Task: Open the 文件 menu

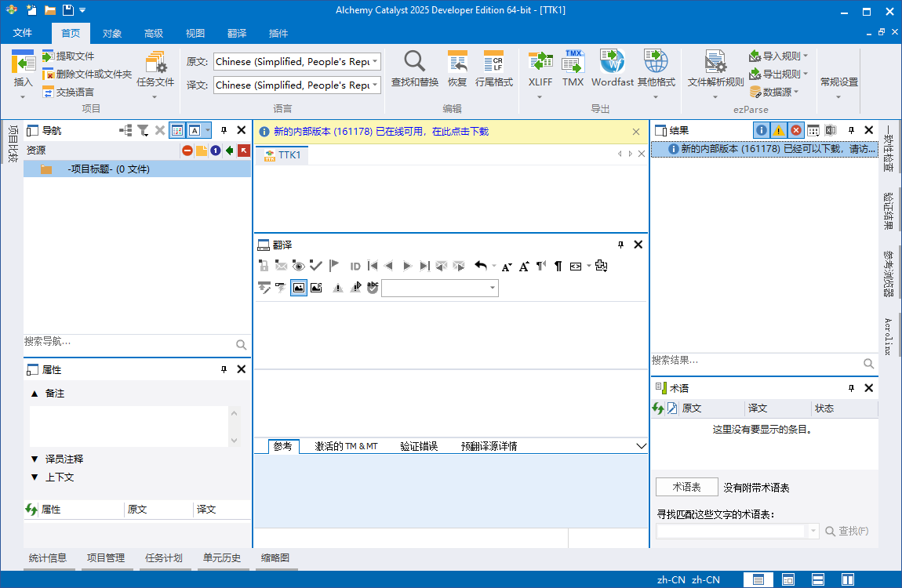Action: (x=23, y=33)
